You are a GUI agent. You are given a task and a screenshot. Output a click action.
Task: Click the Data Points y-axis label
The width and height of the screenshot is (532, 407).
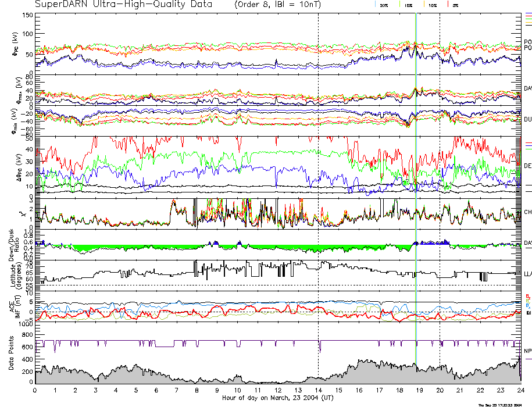11,355
